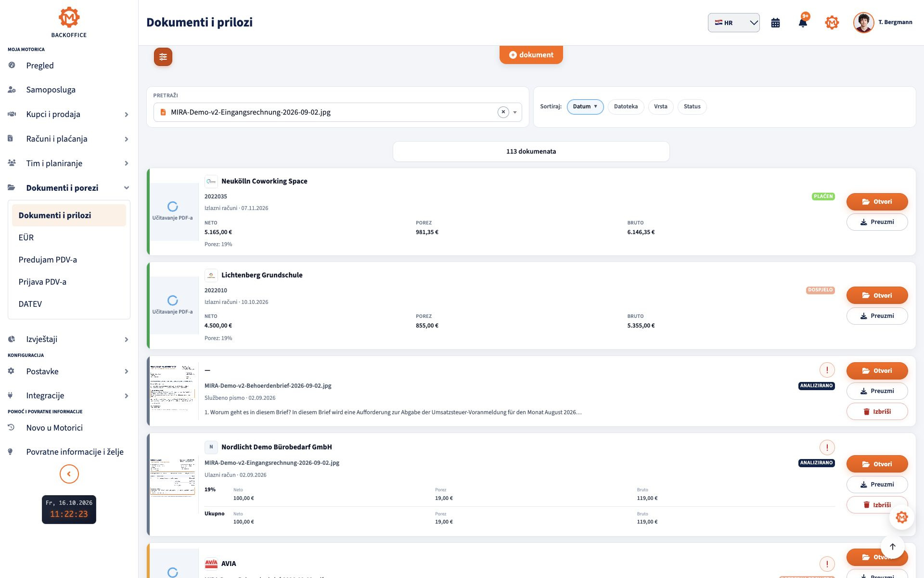Collapse the sidebar with the round arrow button
This screenshot has width=924, height=578.
tap(69, 474)
